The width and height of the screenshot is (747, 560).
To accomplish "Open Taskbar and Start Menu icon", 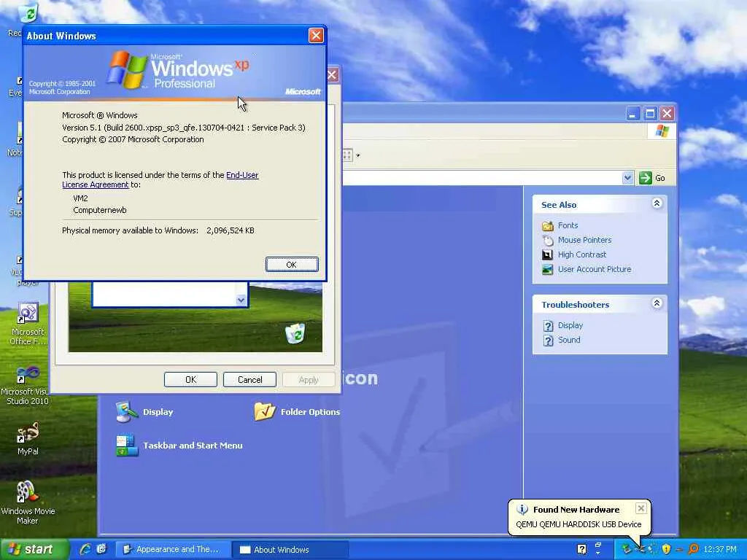I will [127, 446].
